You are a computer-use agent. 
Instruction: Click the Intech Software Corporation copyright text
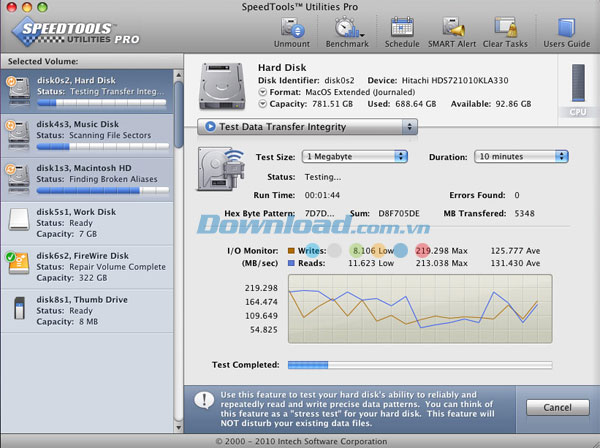pyautogui.click(x=302, y=441)
